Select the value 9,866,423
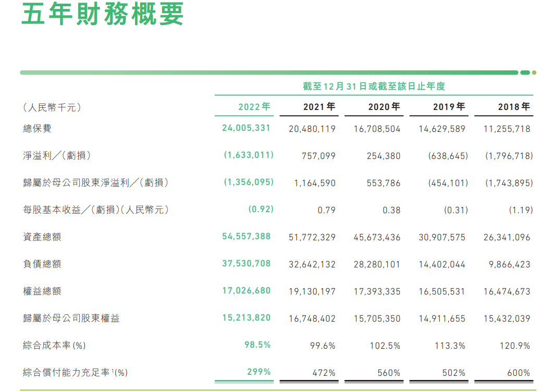Image resolution: width=553 pixels, height=392 pixels. (x=509, y=265)
